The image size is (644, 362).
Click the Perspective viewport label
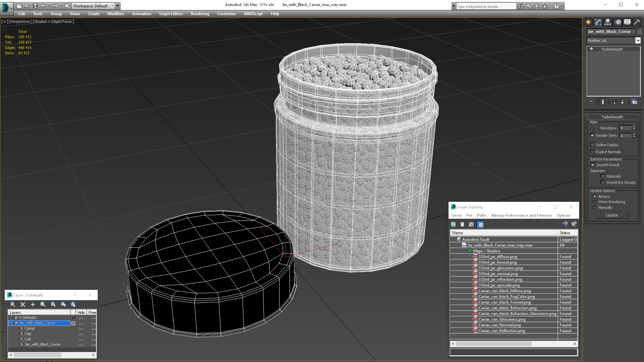point(20,21)
